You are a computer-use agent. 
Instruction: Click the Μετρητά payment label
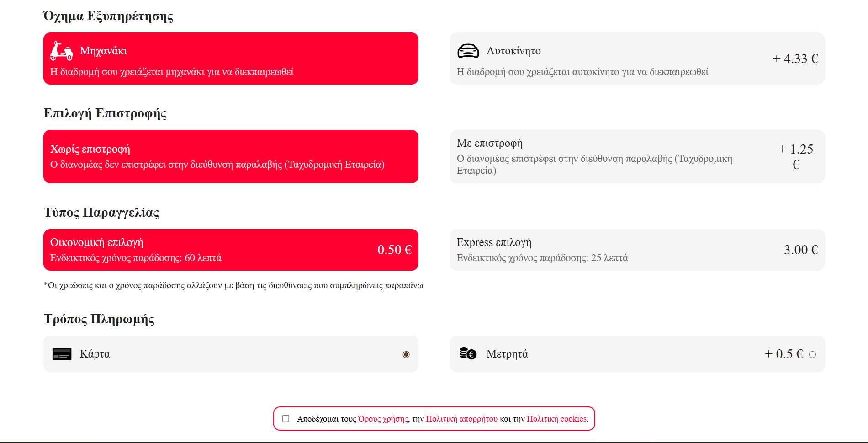pos(507,354)
